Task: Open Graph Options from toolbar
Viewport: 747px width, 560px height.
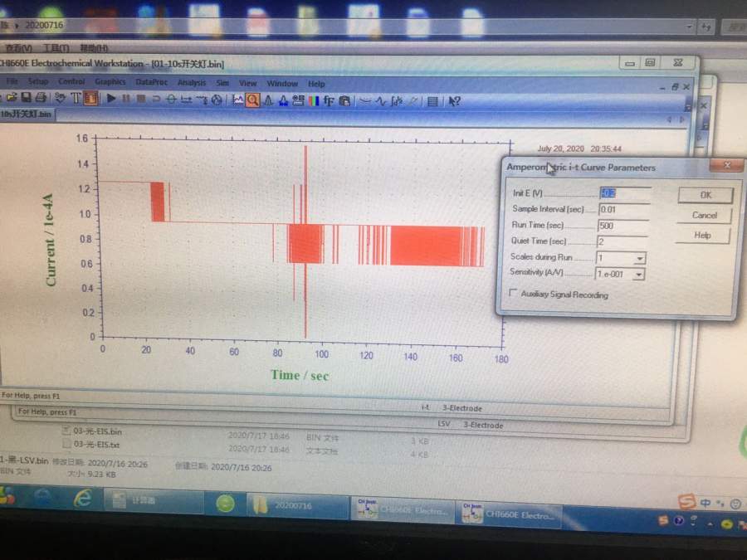Action: point(299,100)
